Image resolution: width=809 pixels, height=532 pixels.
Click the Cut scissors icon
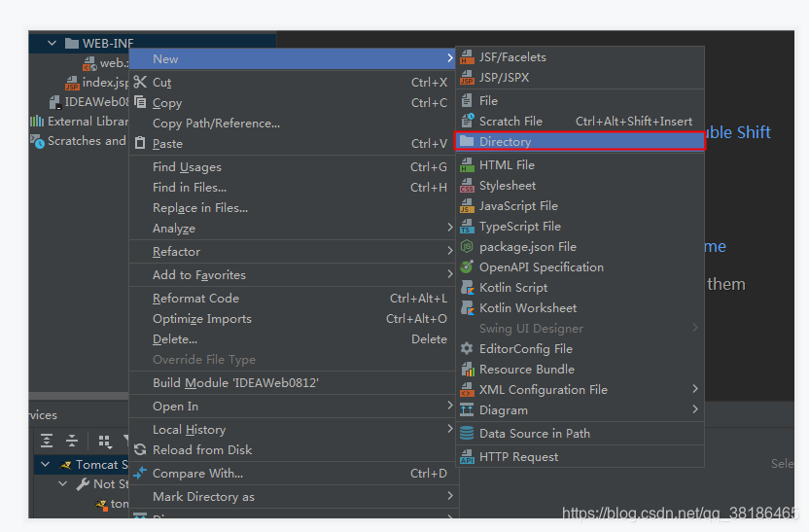click(140, 82)
